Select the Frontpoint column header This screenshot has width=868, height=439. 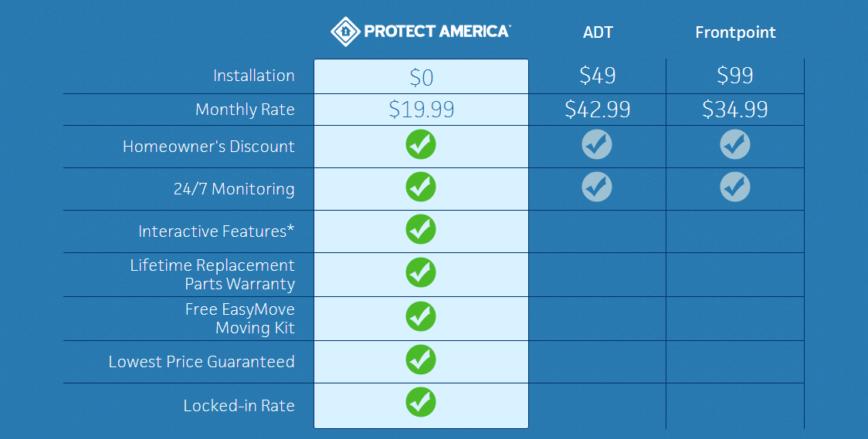tap(735, 32)
